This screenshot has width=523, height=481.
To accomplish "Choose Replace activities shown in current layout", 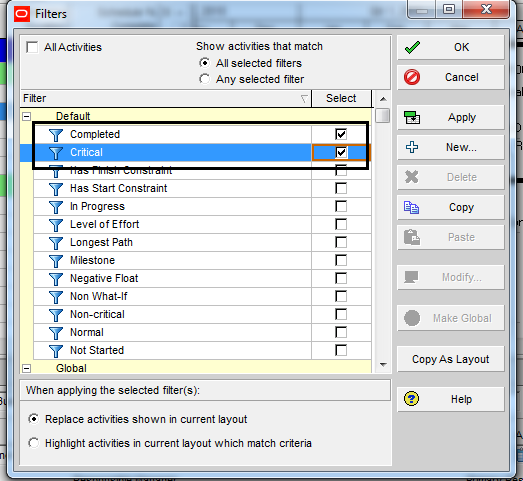I will (34, 419).
